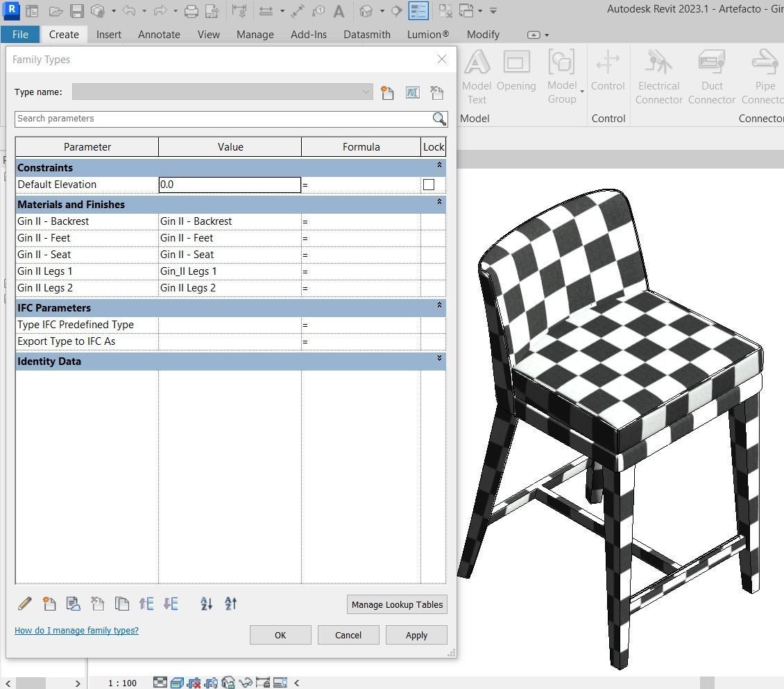Click the Formula column header
Viewport: 784px width, 689px height.
click(361, 147)
